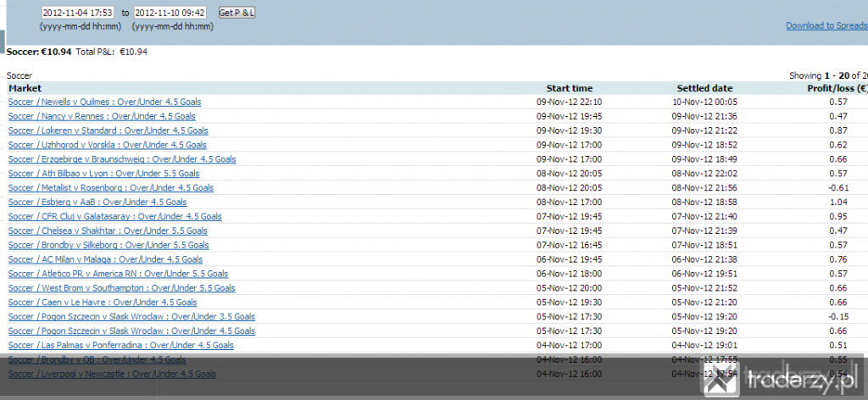Open Pogon Szczecin Over/Under 3.5 Goals link
The height and width of the screenshot is (400, 868).
point(131,317)
